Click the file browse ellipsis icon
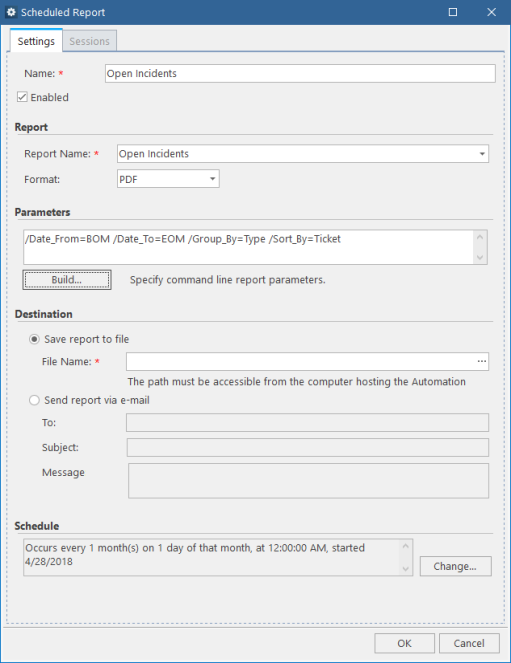This screenshot has height=663, width=511. [481, 362]
